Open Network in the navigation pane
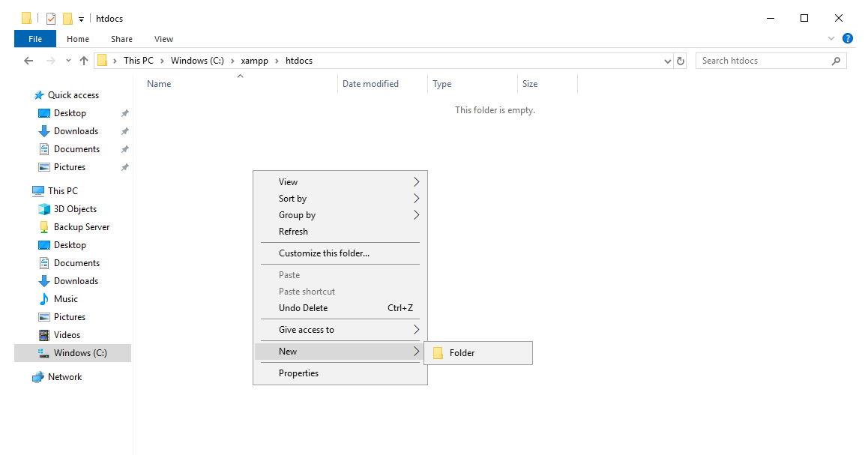Screen dimensions: 868x455 (64, 377)
